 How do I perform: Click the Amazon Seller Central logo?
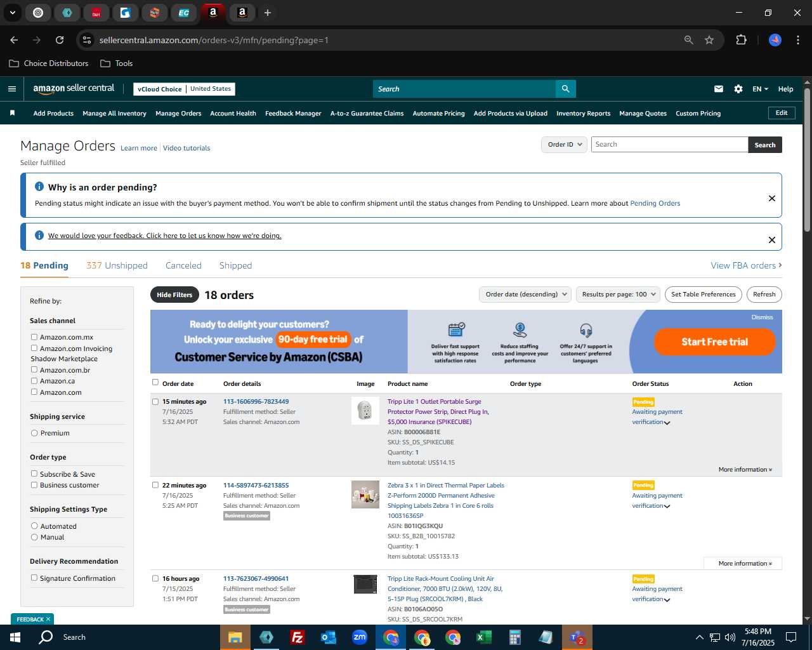coord(74,89)
